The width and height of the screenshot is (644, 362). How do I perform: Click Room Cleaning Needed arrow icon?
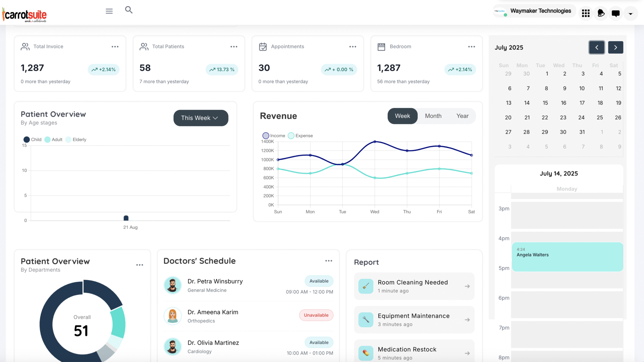tap(467, 286)
